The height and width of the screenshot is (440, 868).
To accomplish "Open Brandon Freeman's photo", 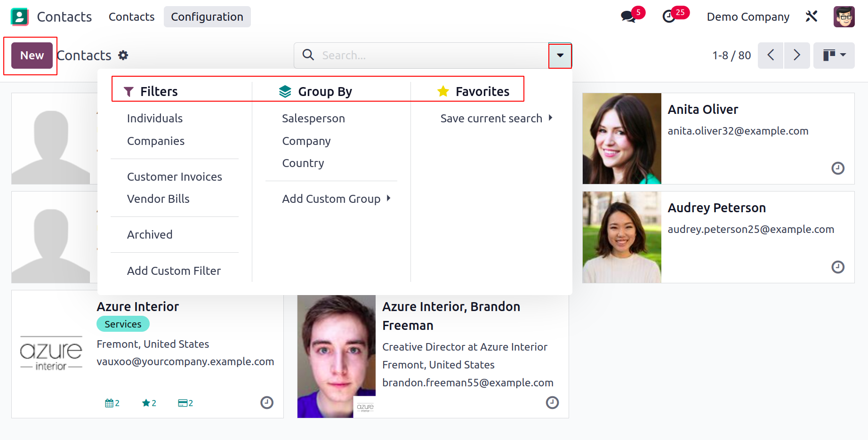I will (337, 356).
